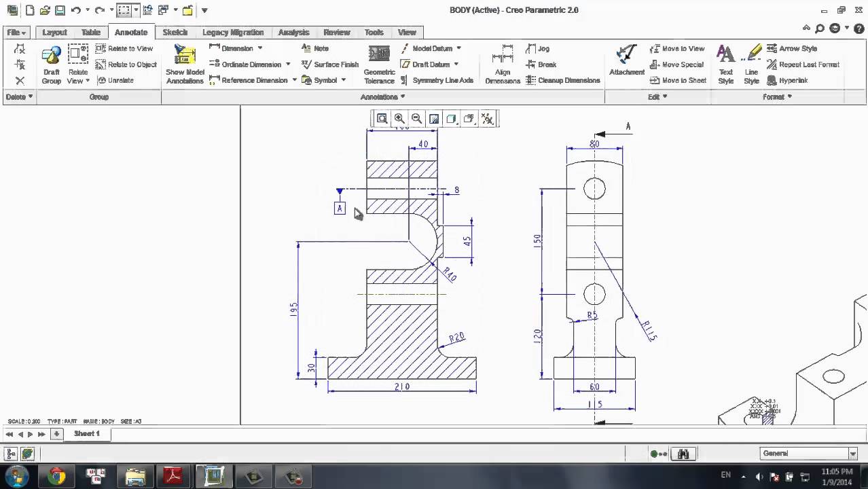Viewport: 868px width, 489px height.
Task: Open Show Model Annotations
Action: [185, 65]
